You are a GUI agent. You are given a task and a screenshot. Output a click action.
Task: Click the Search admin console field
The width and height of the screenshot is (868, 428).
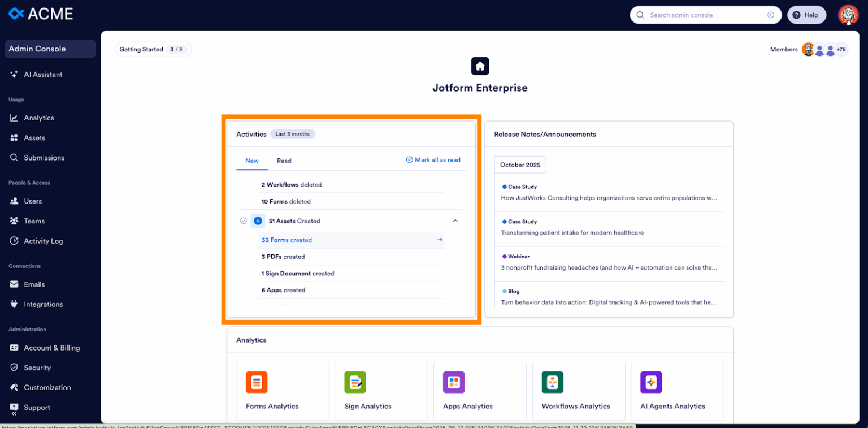click(706, 15)
